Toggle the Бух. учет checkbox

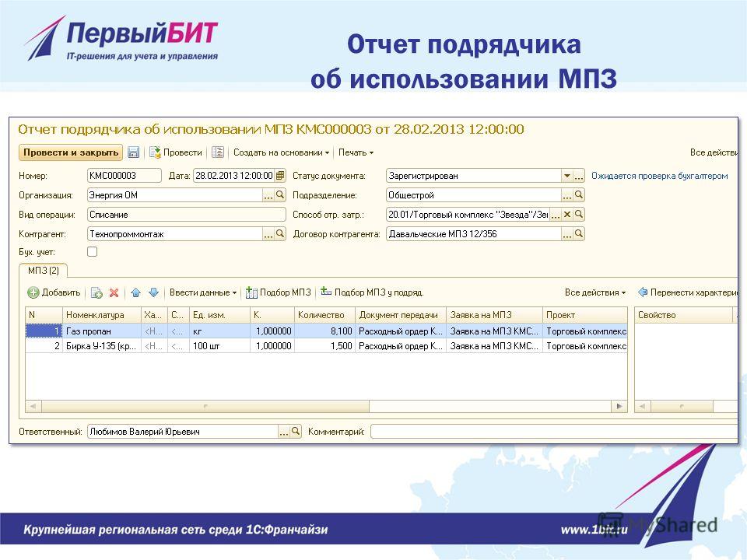tap(93, 252)
